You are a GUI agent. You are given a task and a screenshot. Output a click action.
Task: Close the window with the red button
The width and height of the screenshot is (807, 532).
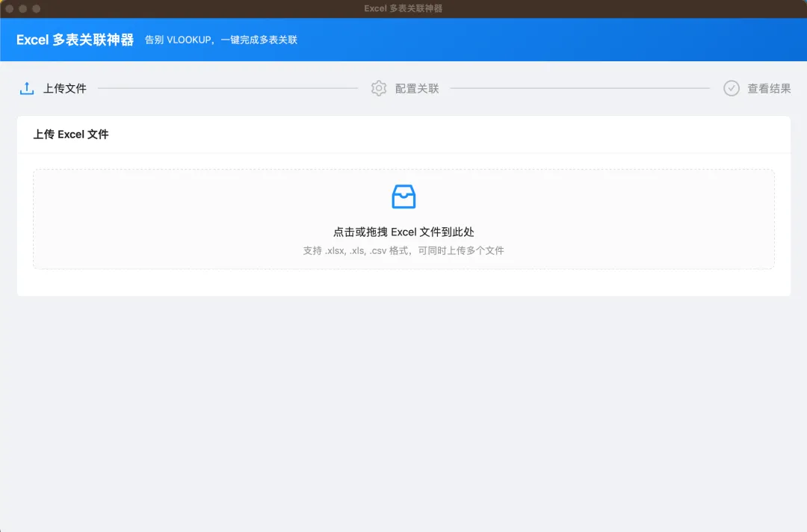pos(9,9)
